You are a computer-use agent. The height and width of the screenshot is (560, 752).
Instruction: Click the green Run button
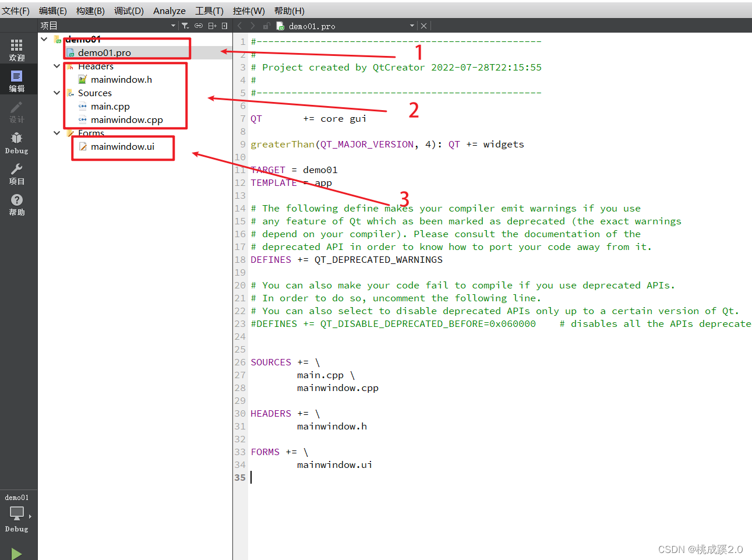pos(16,553)
